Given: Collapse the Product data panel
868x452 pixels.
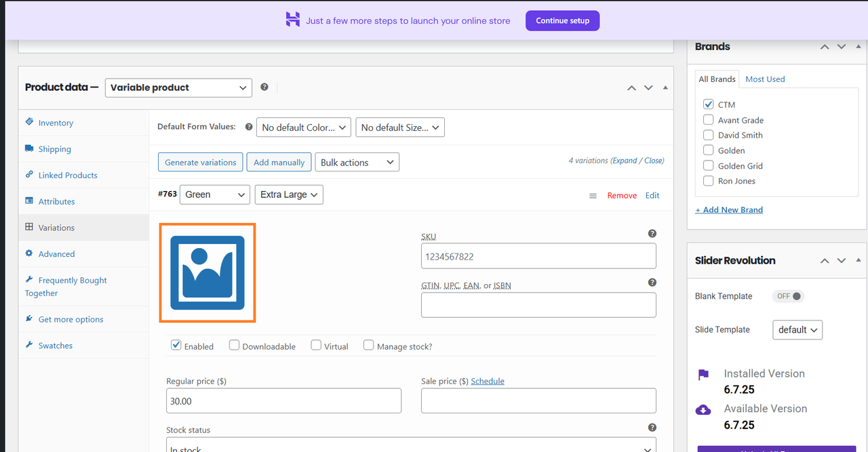Looking at the screenshot, I should click(665, 88).
